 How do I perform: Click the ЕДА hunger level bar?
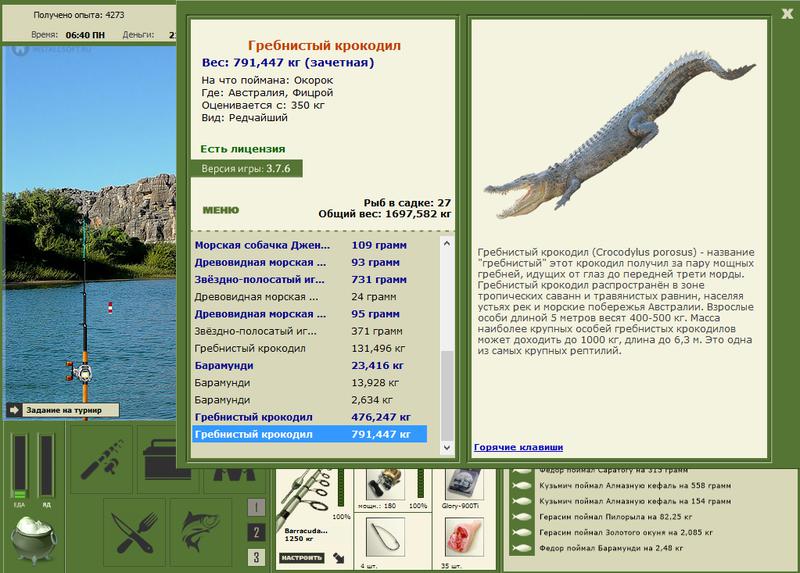coord(20,466)
